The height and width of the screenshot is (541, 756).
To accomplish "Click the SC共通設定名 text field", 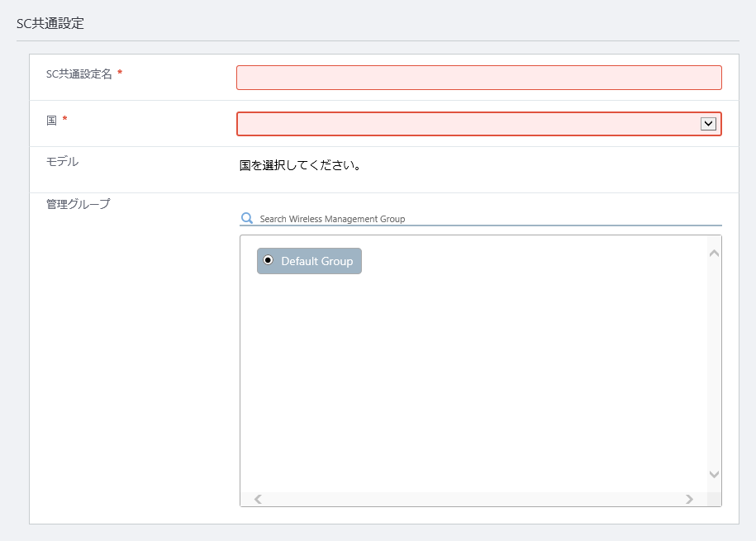I will 478,78.
